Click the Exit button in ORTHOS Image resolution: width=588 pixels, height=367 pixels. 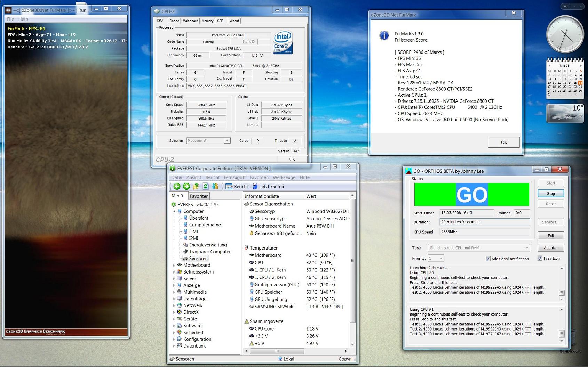(x=551, y=236)
